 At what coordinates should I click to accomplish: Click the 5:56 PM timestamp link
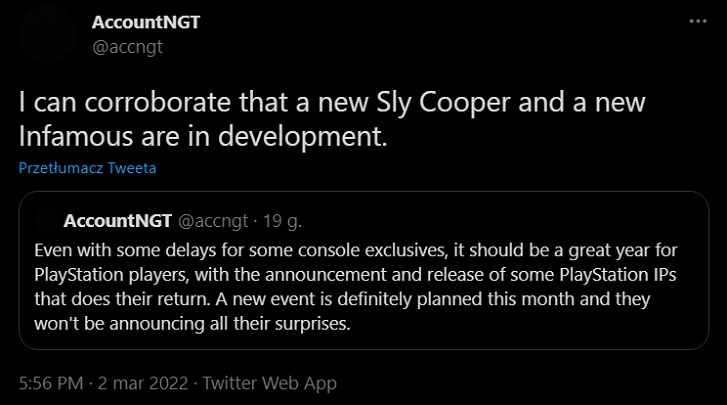51,383
